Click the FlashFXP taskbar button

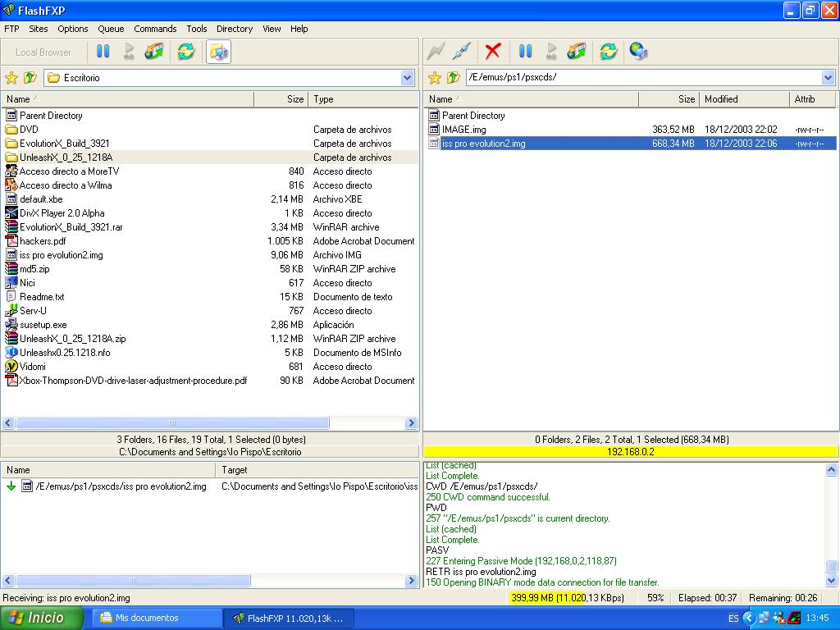[288, 618]
